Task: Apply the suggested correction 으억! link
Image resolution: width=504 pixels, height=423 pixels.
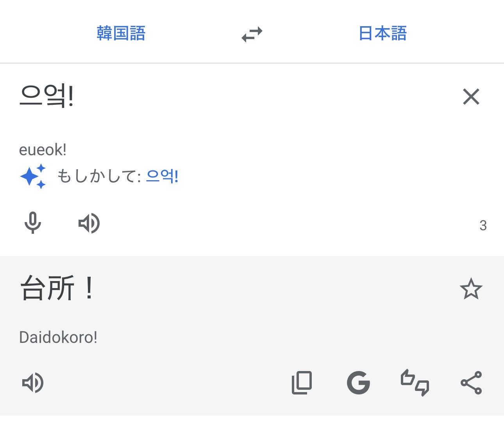Action: pos(162,176)
